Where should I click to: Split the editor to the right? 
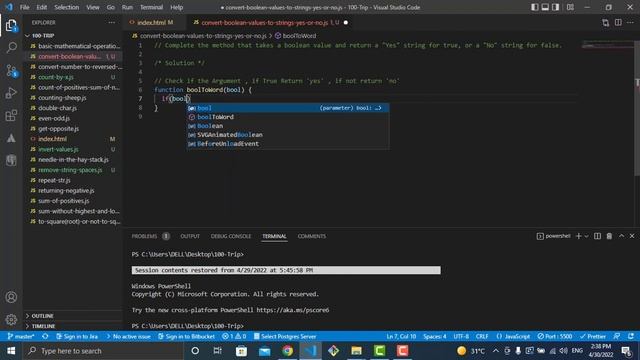pyautogui.click(x=618, y=22)
